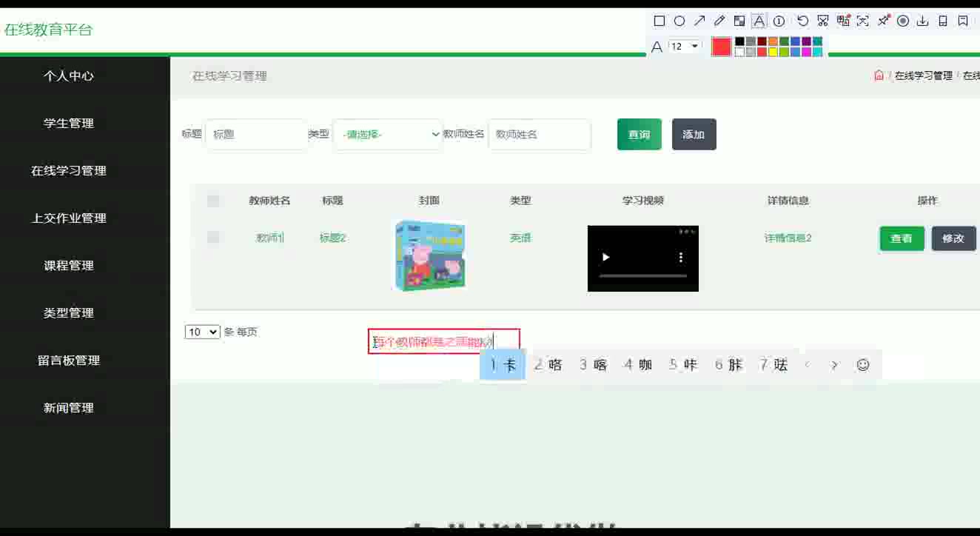Pick the black color swatch
The width and height of the screenshot is (980, 536).
(739, 41)
